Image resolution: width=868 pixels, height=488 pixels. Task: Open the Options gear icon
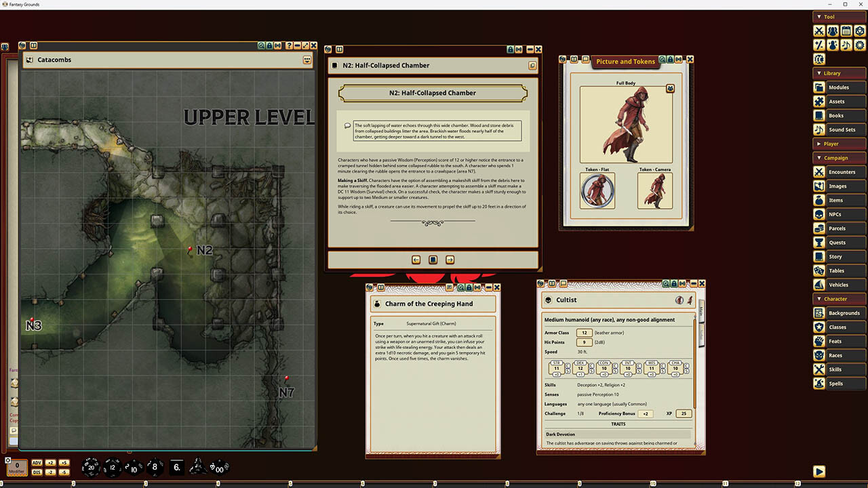pos(860,45)
